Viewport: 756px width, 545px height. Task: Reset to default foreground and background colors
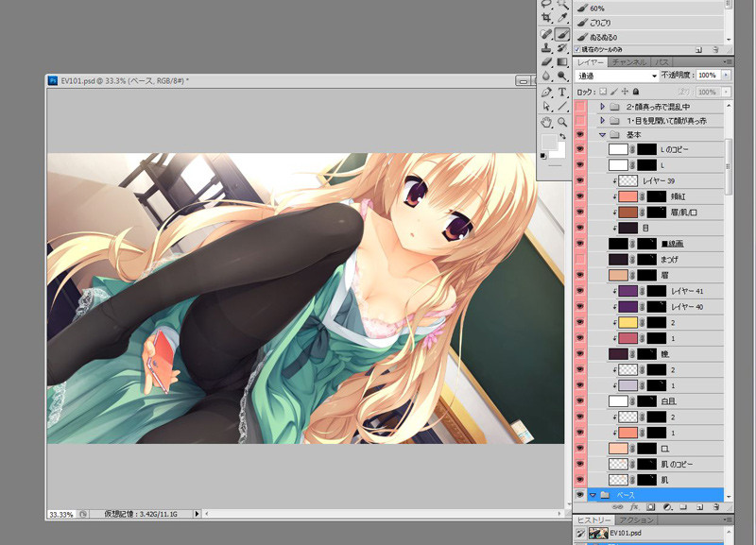543,156
